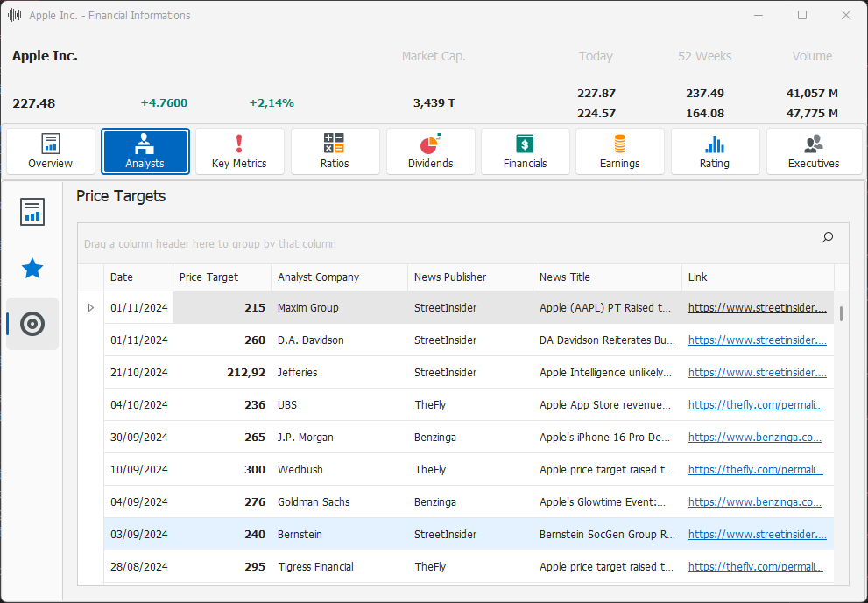The width and height of the screenshot is (868, 603).
Task: Open the D.A. Davidson streetinsider link
Action: 758,340
